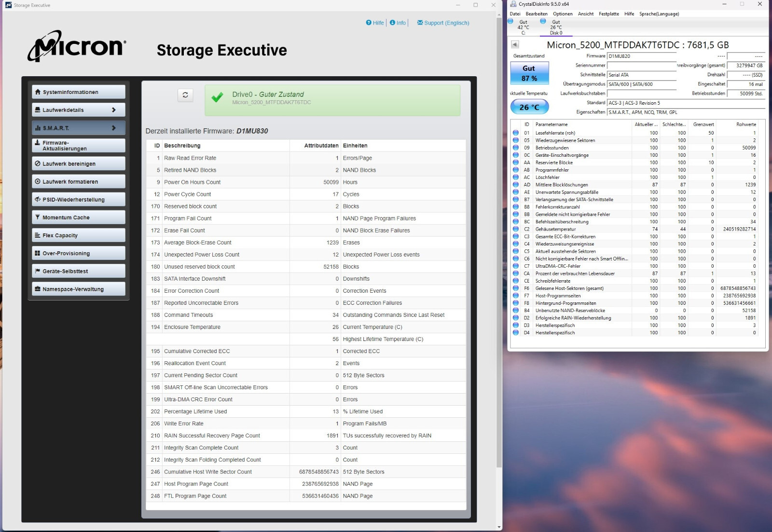
Task: Click the 26 °C temperature button
Action: (x=529, y=107)
